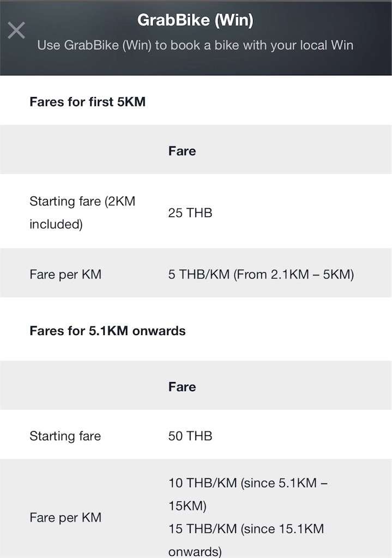Tap the 'onwards)' text at the bottom

click(x=195, y=551)
